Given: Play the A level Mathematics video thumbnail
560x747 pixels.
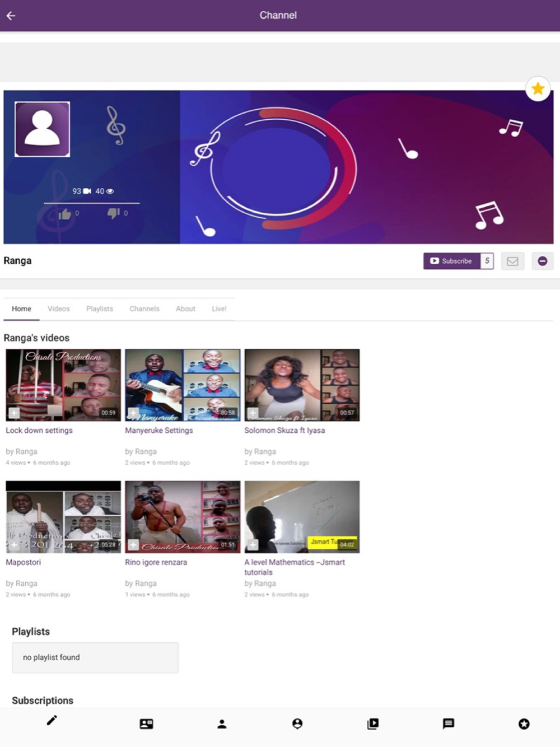Looking at the screenshot, I should [302, 517].
